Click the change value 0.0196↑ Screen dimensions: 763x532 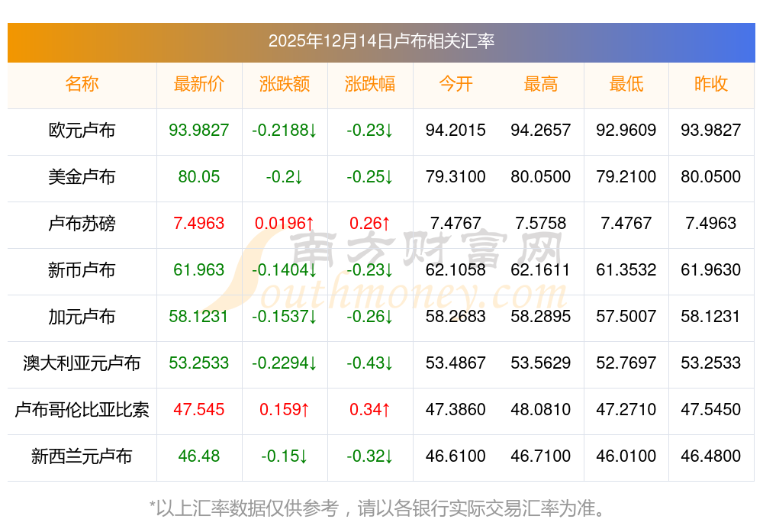pos(285,224)
